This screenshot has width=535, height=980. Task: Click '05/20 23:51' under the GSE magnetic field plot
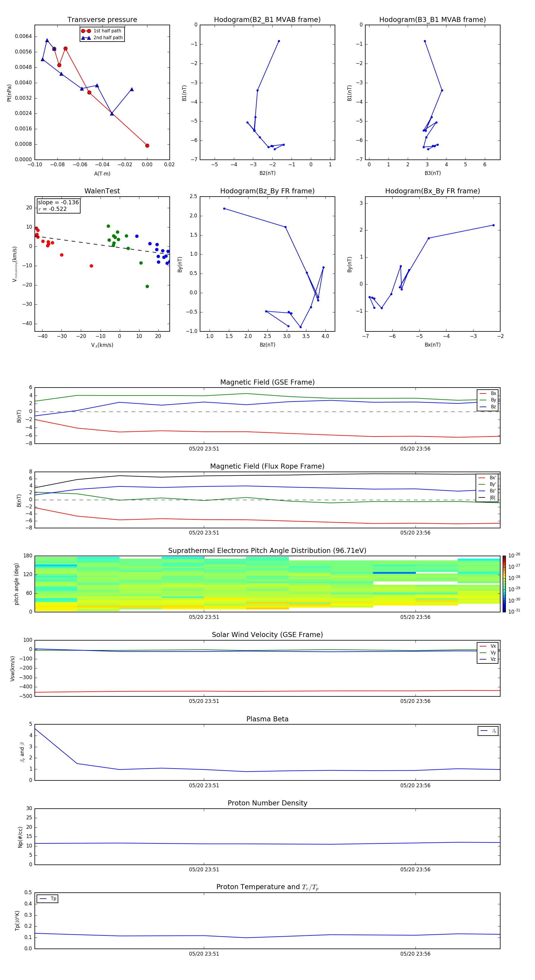tap(204, 448)
